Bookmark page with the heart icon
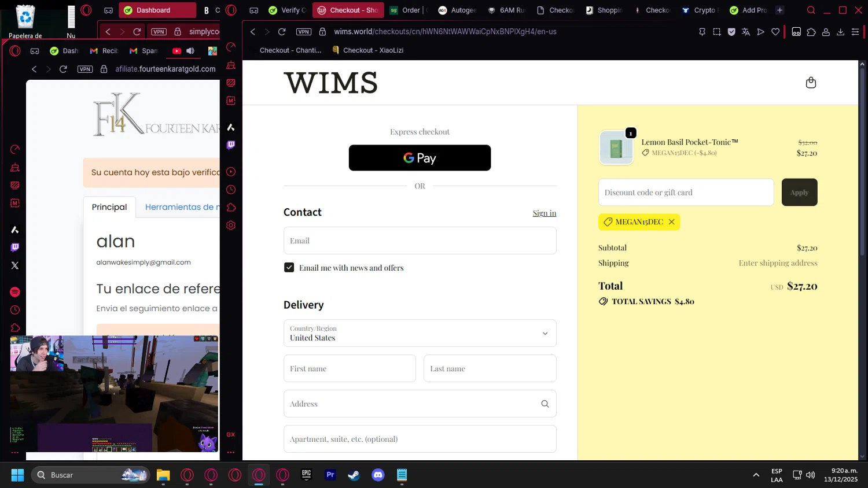 click(x=775, y=32)
